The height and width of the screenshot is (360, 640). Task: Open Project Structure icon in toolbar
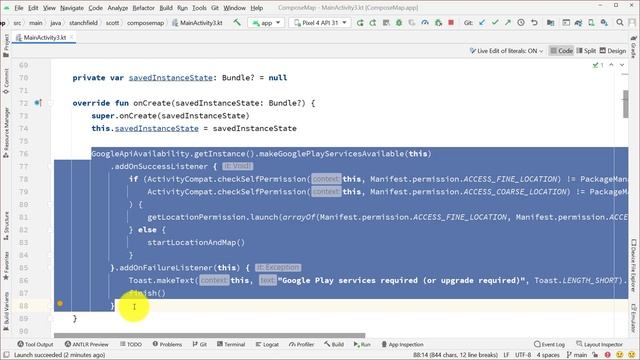click(x=550, y=23)
